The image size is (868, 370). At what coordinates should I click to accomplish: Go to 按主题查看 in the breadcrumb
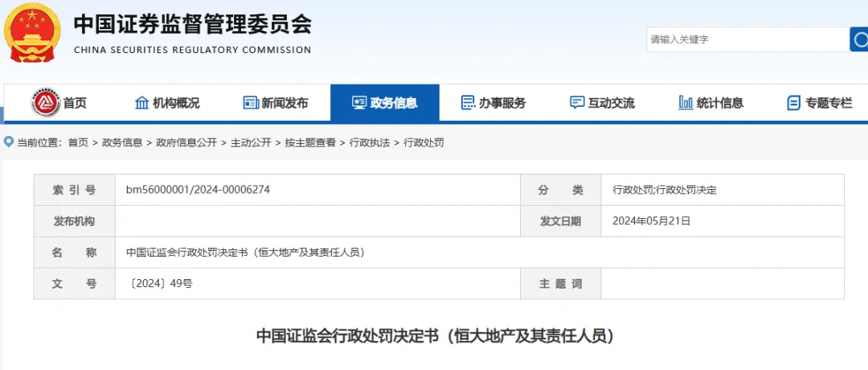pyautogui.click(x=310, y=143)
